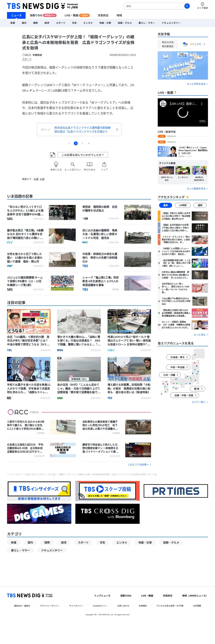
Task: Open the エリア設定 location pin icon
Action: tap(202, 4)
